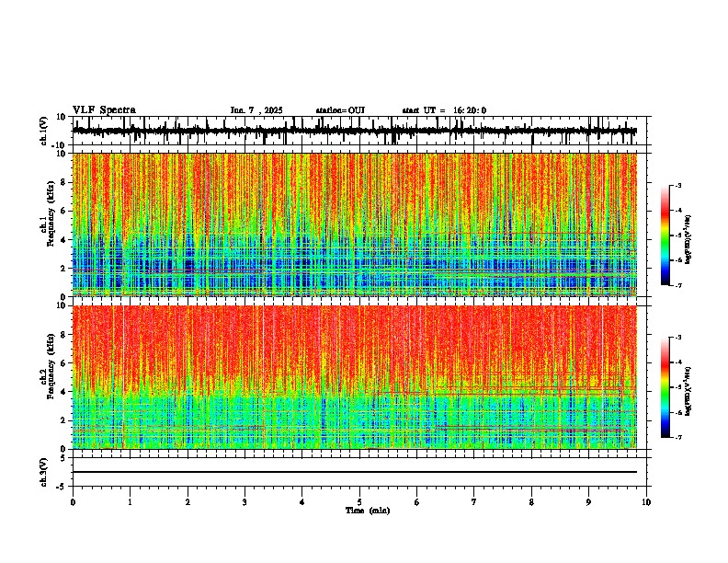Click the ch.1(V) waveform axis label
Viewport: 728px width, 563px height.
pos(44,131)
